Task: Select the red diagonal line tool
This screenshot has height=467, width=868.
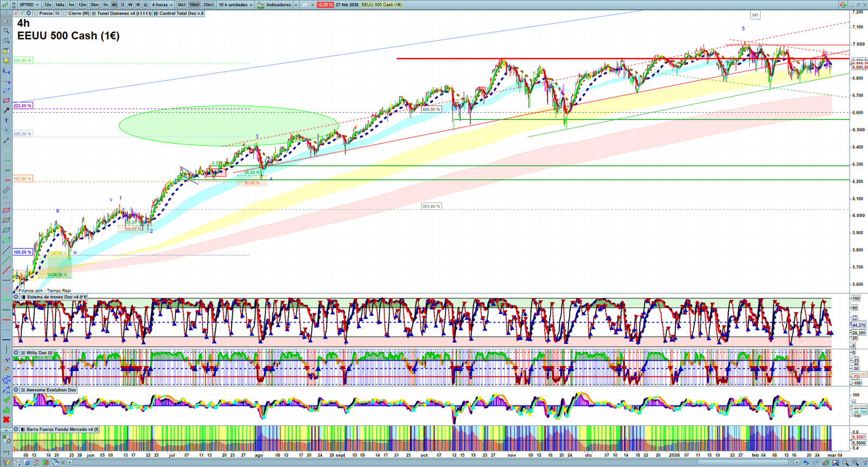Action: (6, 270)
